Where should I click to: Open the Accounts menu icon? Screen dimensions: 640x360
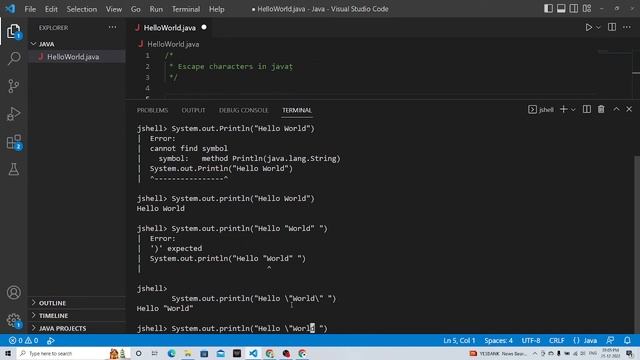(x=13, y=292)
